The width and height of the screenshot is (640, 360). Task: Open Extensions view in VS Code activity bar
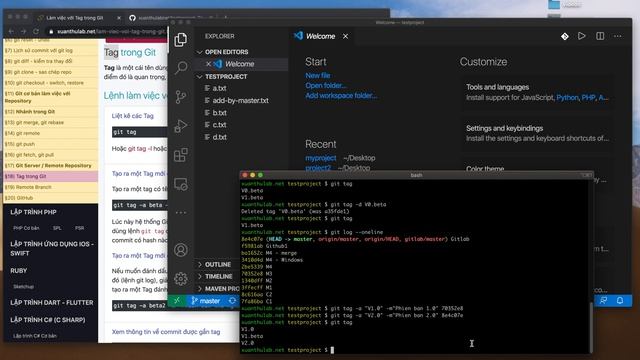(181, 155)
